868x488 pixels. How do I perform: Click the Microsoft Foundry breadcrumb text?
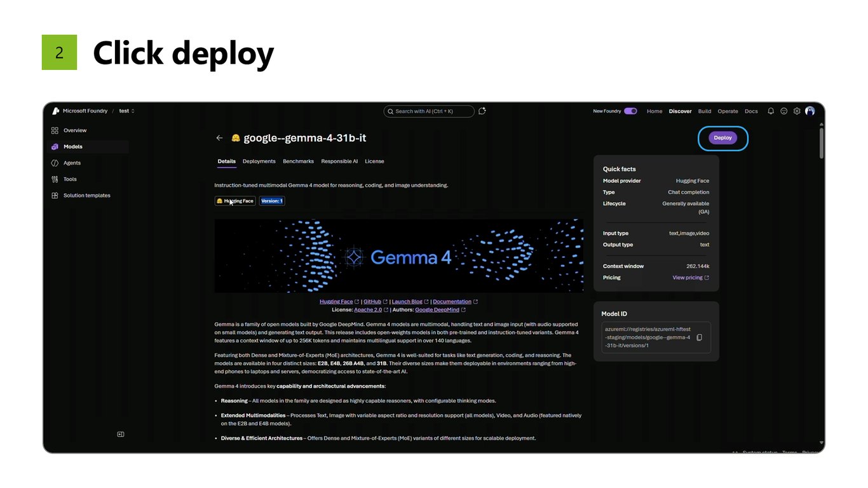[85, 111]
